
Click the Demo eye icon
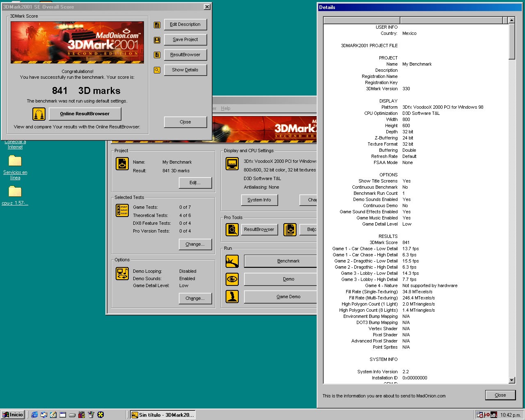pos(232,279)
